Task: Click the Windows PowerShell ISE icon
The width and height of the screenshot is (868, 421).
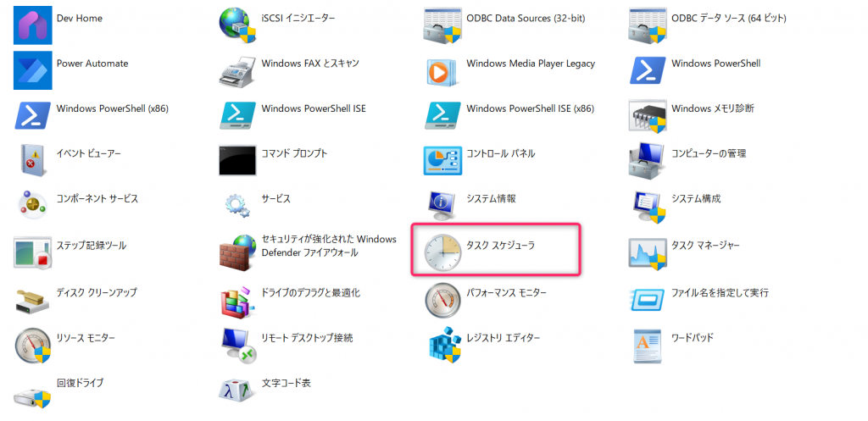Action: (238, 115)
